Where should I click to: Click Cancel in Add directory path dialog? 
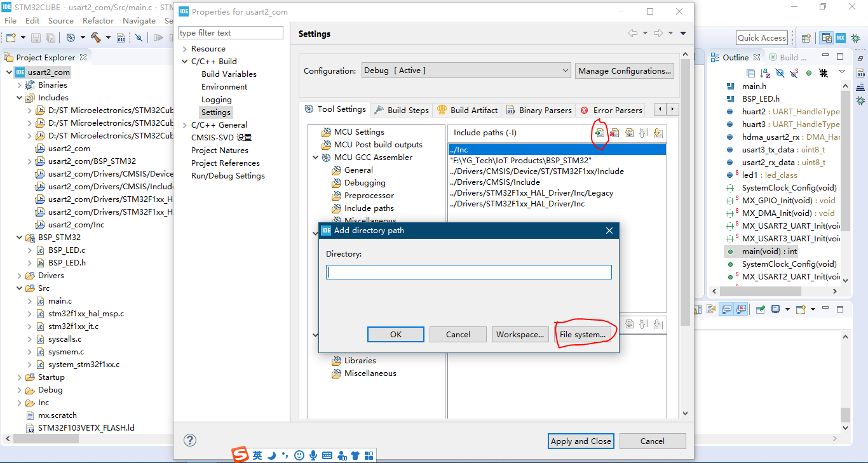click(458, 335)
